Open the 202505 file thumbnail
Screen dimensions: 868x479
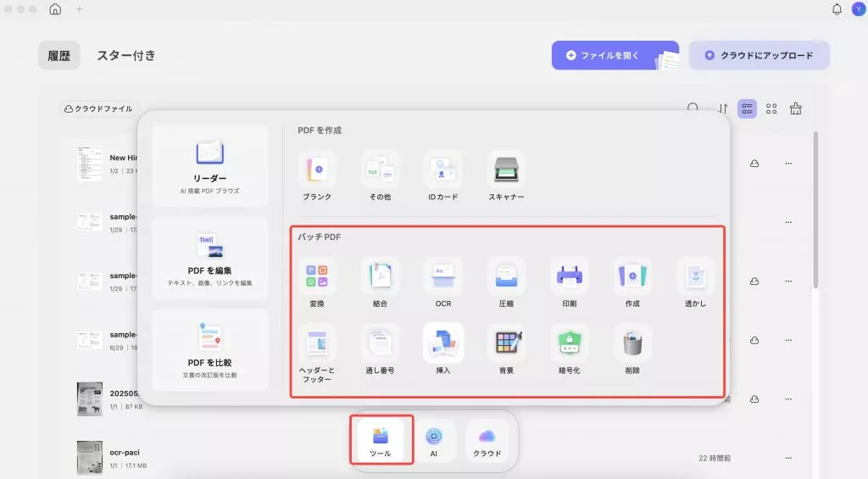pyautogui.click(x=90, y=398)
